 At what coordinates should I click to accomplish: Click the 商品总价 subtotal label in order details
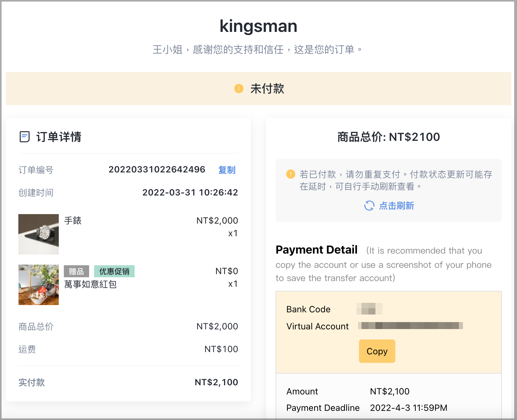(36, 327)
